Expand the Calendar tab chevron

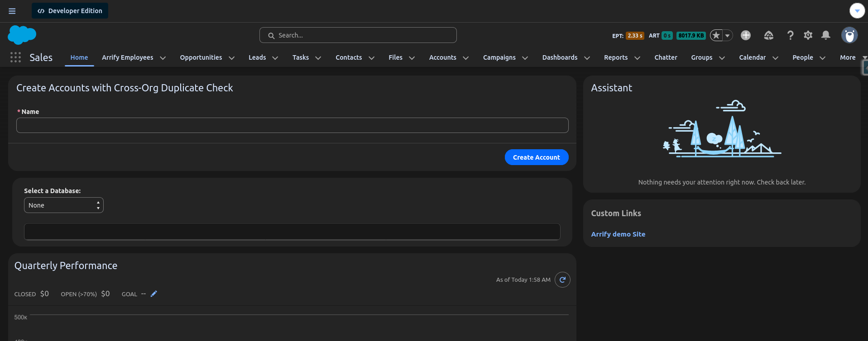tap(775, 58)
